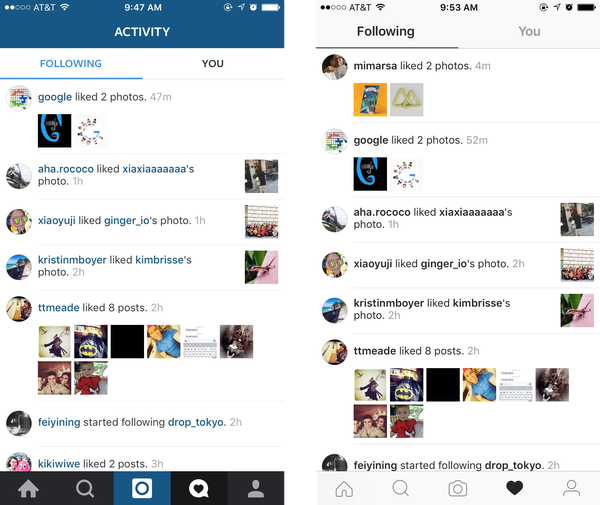Open orange book thumbnail liked by mimarsa
Image resolution: width=600 pixels, height=505 pixels.
coord(370,99)
